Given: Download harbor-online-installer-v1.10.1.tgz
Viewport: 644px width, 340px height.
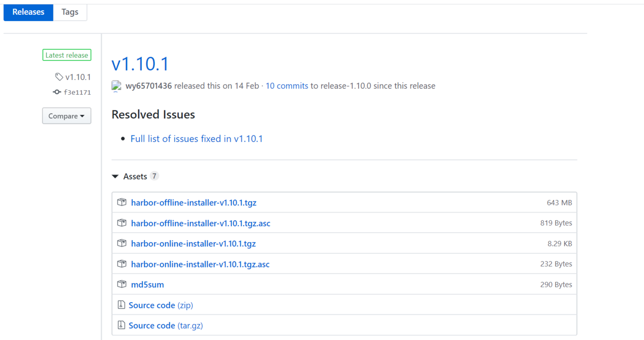Looking at the screenshot, I should [x=193, y=243].
